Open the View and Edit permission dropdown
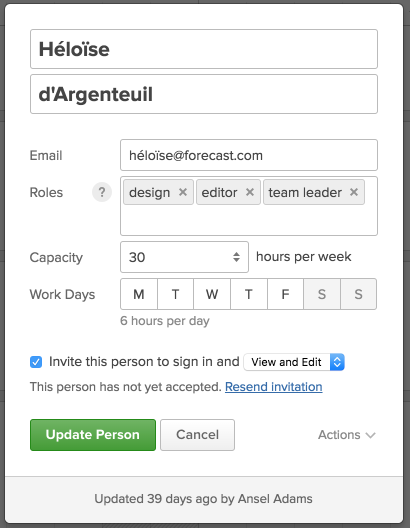410x528 pixels. pyautogui.click(x=294, y=362)
